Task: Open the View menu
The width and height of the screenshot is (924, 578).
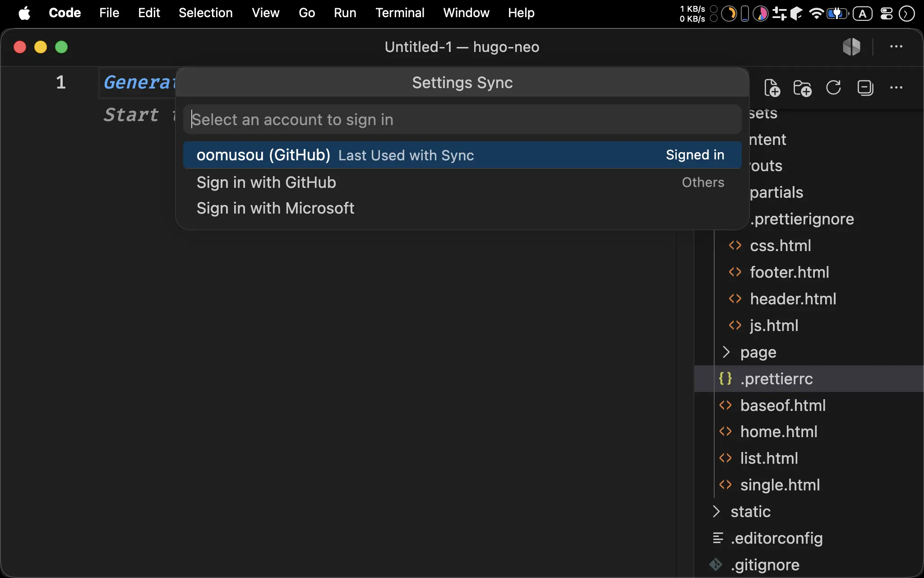Action: point(265,13)
